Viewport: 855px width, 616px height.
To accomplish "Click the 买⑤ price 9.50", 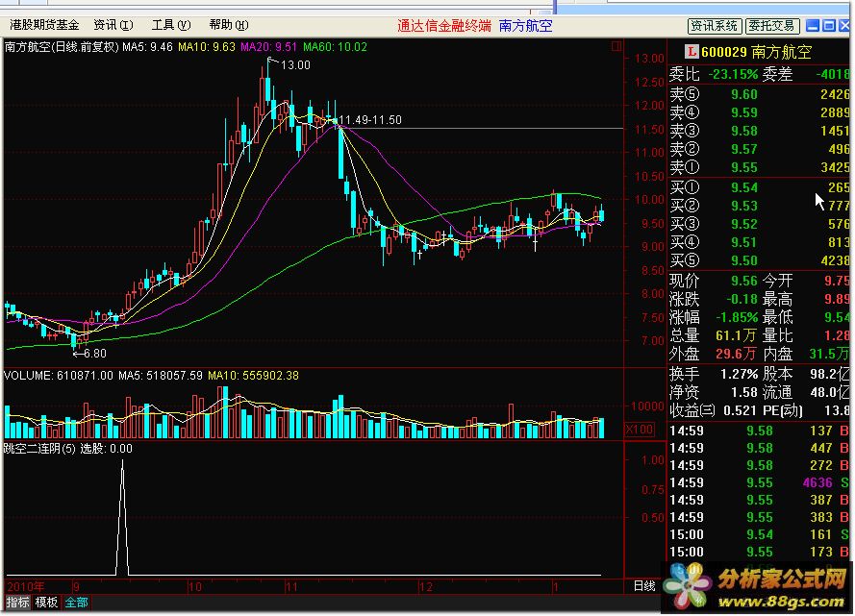I will click(743, 260).
